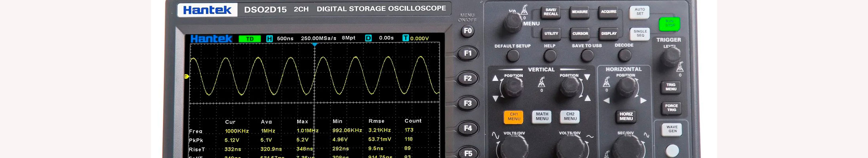
Task: Toggle the green RUN/STOP button
Action: [670, 24]
